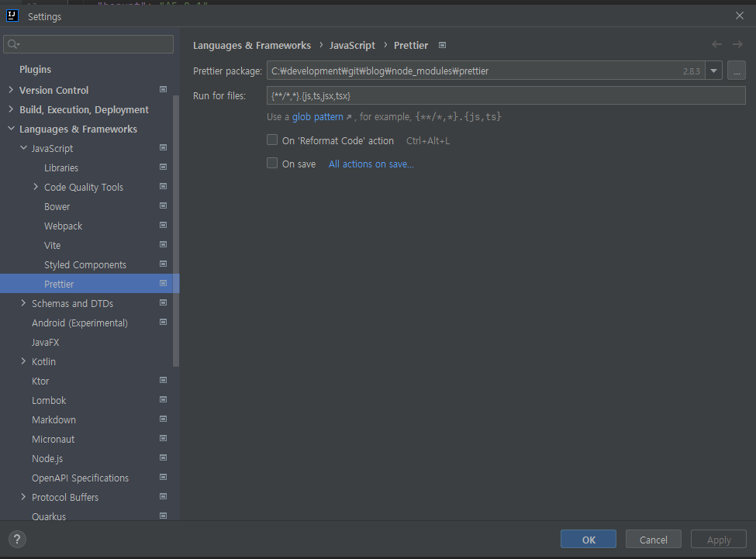Click OK to confirm settings
The image size is (756, 559).
[589, 540]
